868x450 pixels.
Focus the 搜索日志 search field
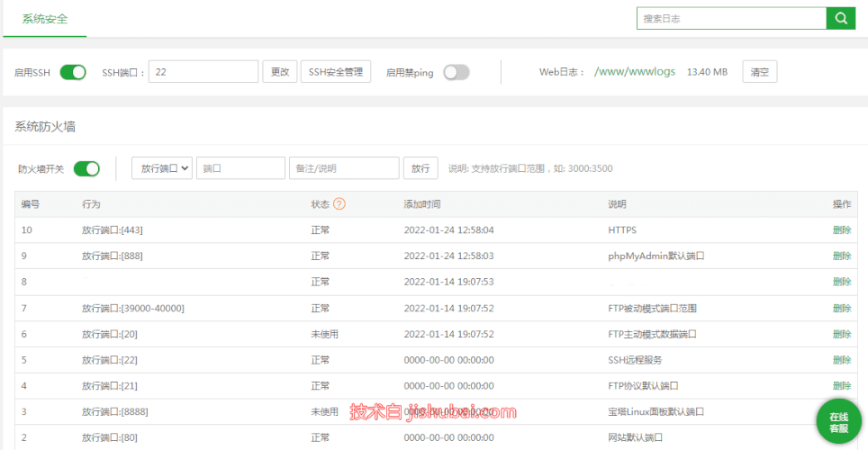click(731, 18)
